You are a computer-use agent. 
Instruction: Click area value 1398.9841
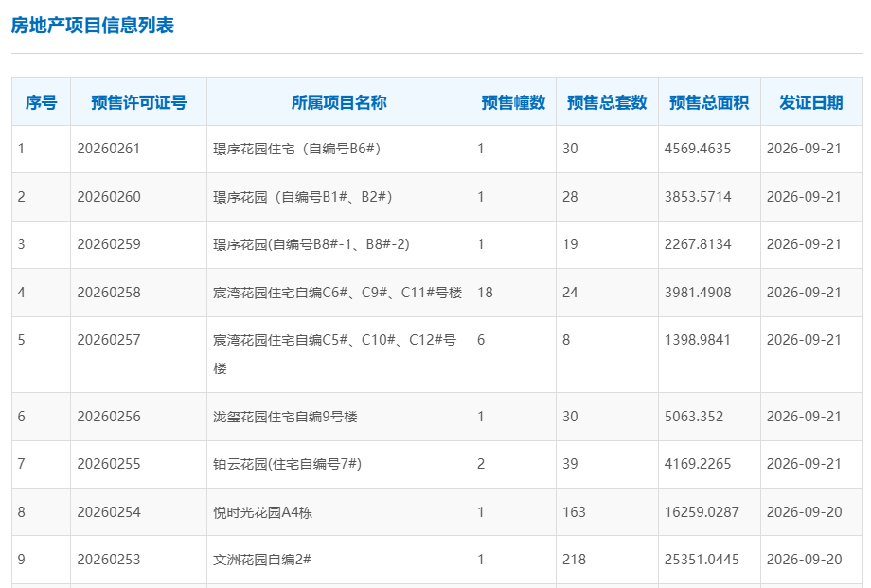click(698, 340)
